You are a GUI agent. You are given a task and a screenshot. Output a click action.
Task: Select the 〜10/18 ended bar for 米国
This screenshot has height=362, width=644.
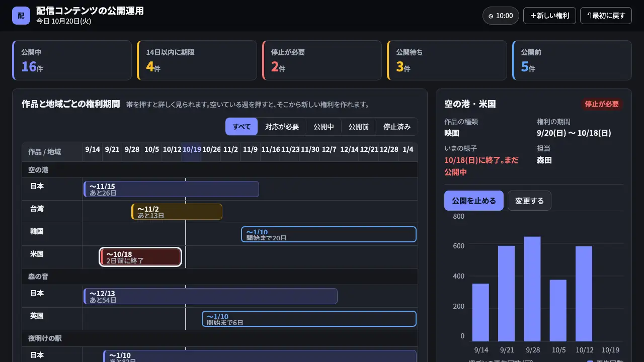(x=141, y=257)
